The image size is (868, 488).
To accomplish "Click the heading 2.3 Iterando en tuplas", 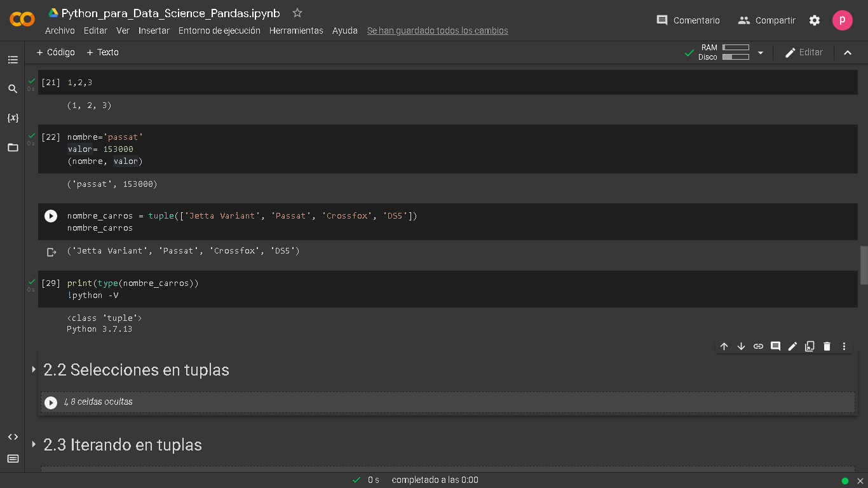I will 123,445.
